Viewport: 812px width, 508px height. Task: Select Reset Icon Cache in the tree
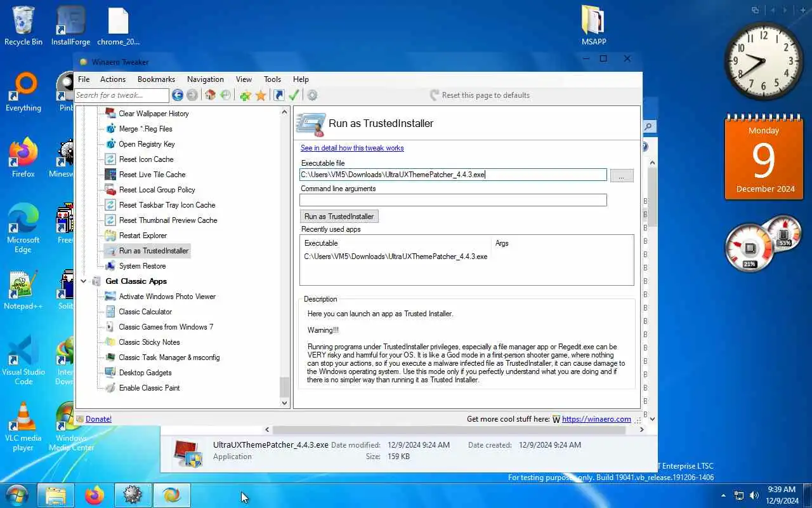point(146,159)
